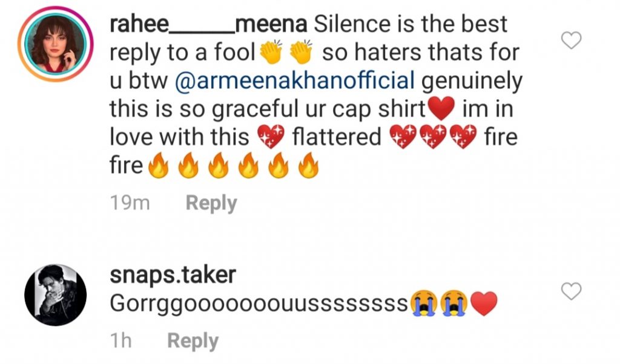Click the first clapping hands emoji

coord(270,53)
